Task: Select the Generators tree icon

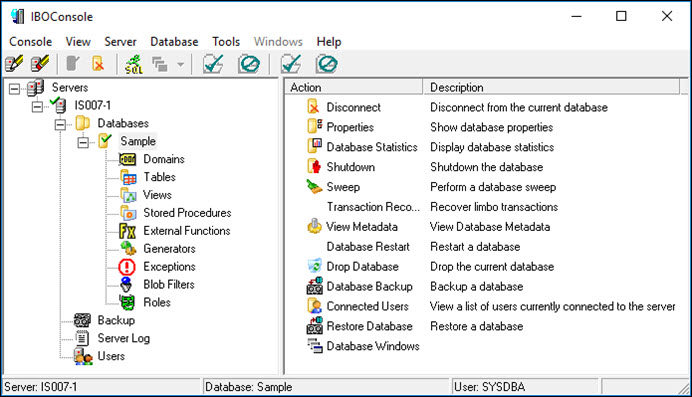Action: pos(128,248)
